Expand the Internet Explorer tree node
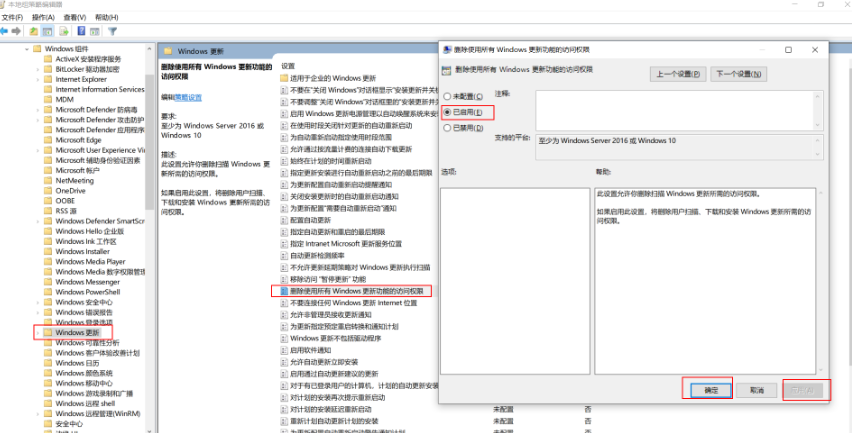The image size is (852, 433). [x=37, y=79]
